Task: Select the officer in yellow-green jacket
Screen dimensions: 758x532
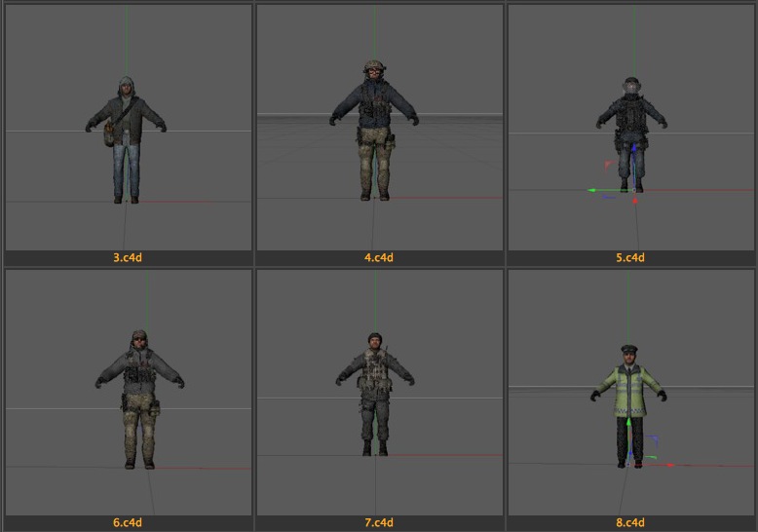Action: [x=629, y=399]
